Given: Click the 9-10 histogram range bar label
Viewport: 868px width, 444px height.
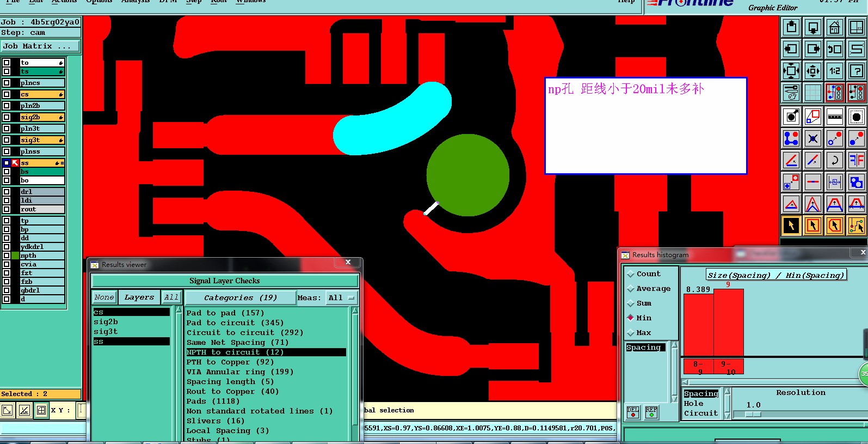Looking at the screenshot, I should 728,368.
